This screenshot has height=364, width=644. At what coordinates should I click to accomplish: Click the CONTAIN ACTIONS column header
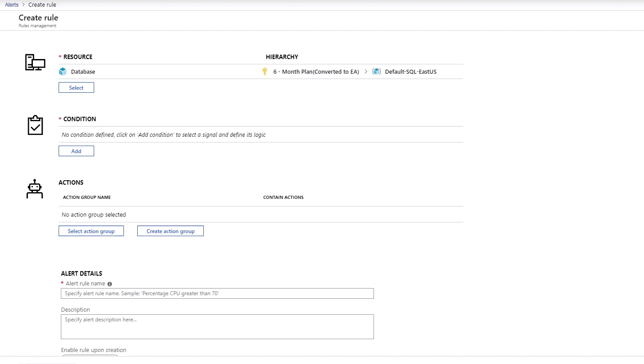coord(283,197)
